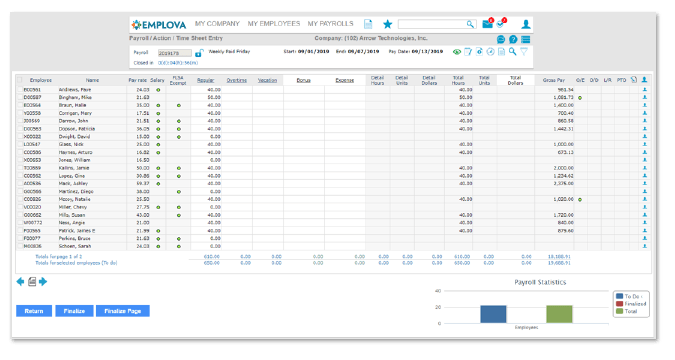Open the help question mark icon

[513, 39]
